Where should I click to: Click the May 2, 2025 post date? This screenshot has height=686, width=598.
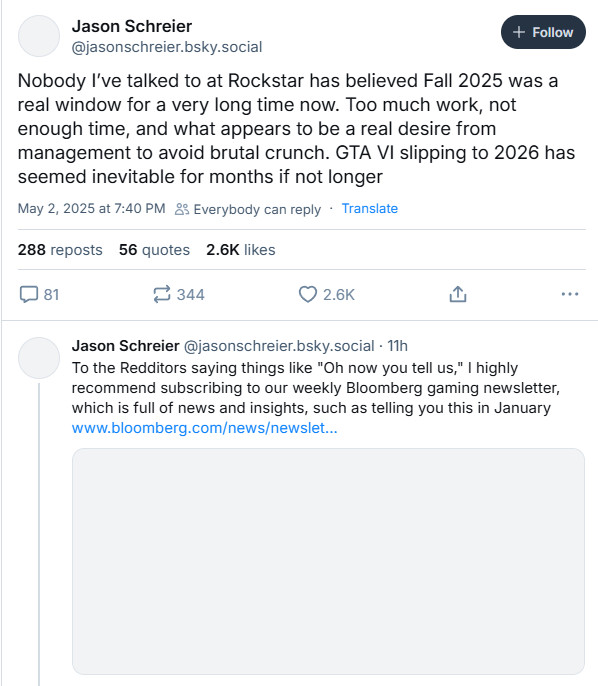(x=91, y=209)
